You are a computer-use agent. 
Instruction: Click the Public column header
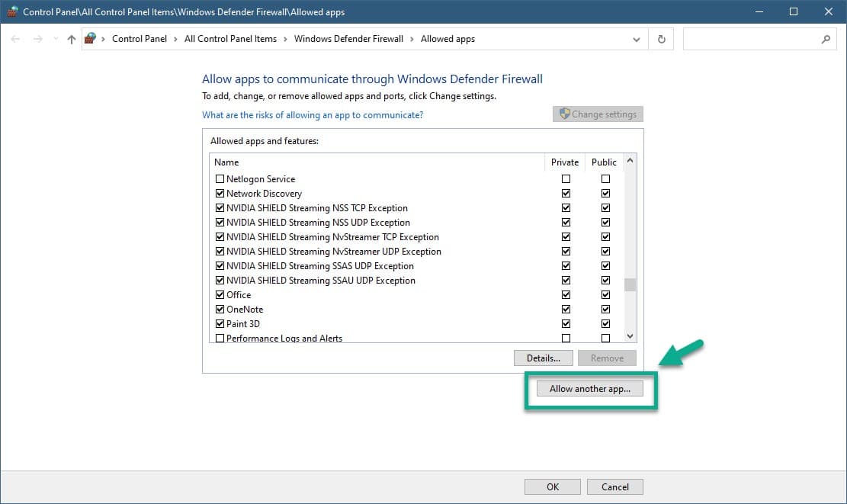coord(604,162)
